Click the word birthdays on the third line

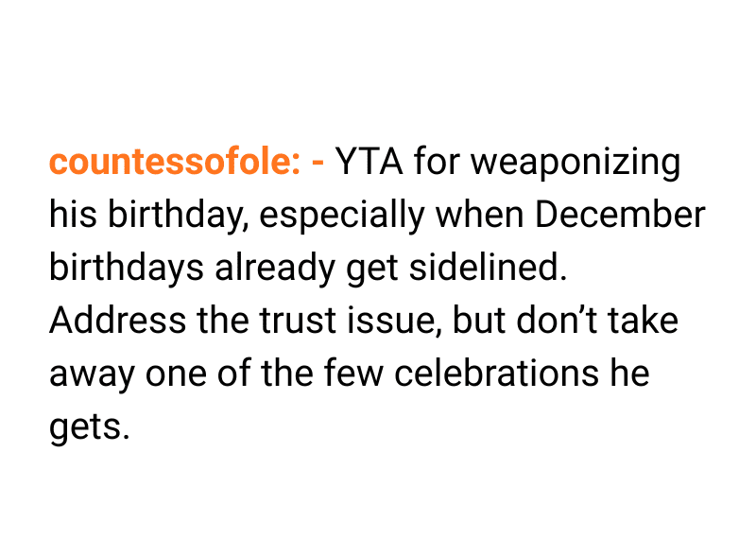coord(126,269)
